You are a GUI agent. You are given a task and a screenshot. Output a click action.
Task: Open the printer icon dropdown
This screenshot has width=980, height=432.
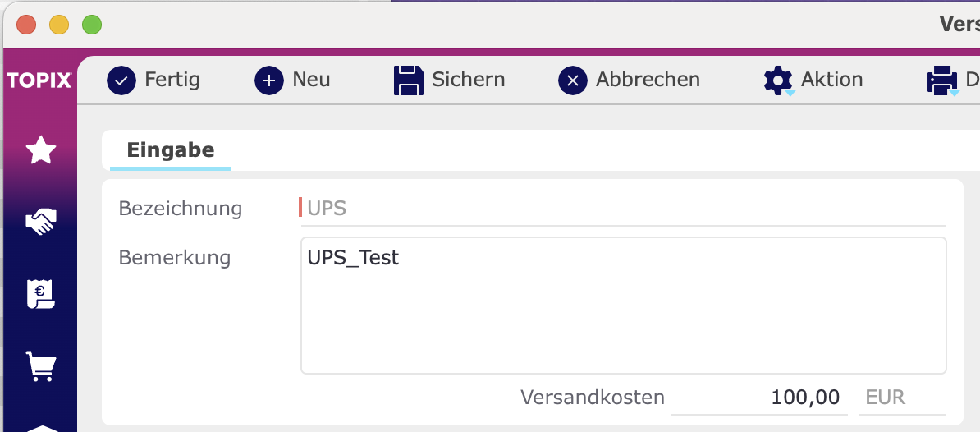(x=942, y=80)
